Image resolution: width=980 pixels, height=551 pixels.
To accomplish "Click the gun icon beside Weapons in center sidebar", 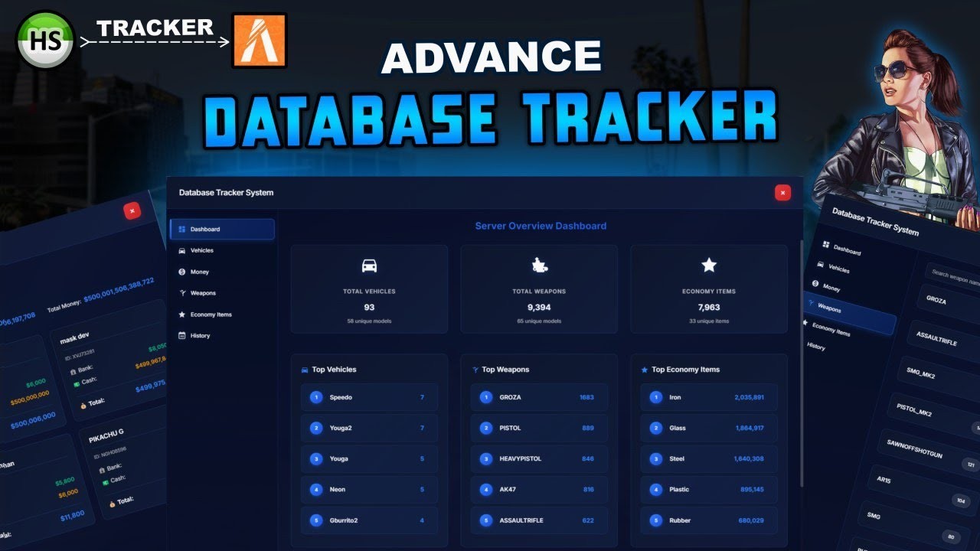I will [181, 293].
